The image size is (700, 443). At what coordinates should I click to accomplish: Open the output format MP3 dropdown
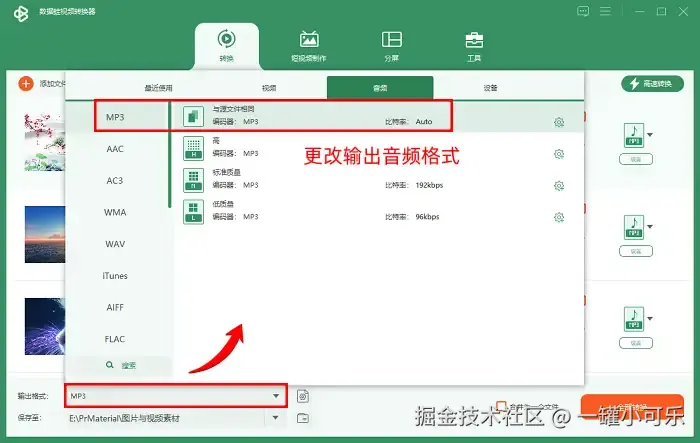pyautogui.click(x=176, y=396)
